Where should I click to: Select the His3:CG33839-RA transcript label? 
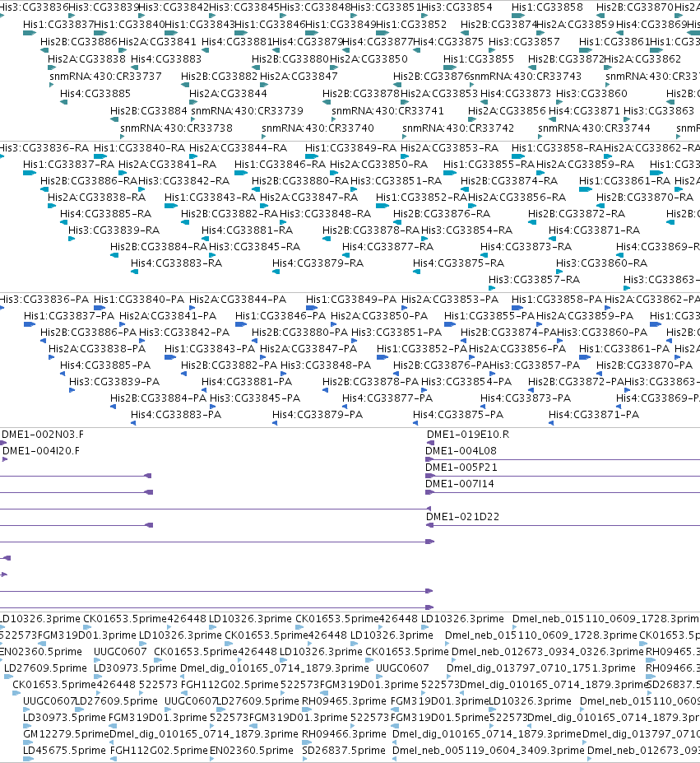114,230
